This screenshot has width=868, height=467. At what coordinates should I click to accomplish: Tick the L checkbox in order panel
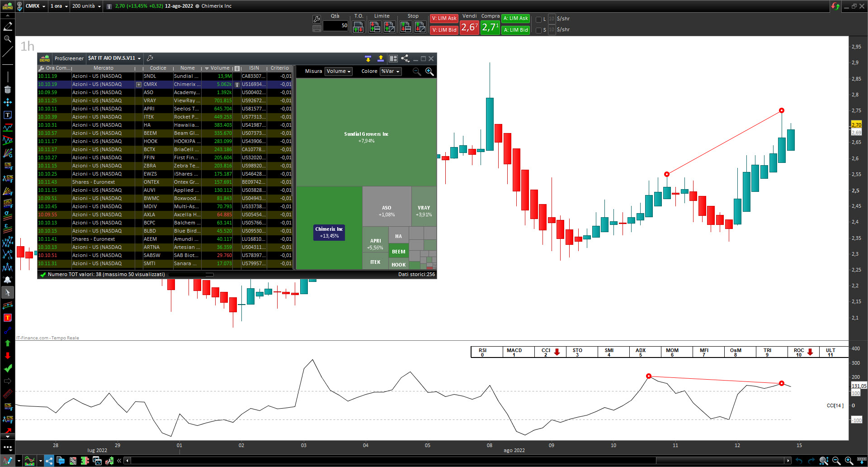click(538, 19)
